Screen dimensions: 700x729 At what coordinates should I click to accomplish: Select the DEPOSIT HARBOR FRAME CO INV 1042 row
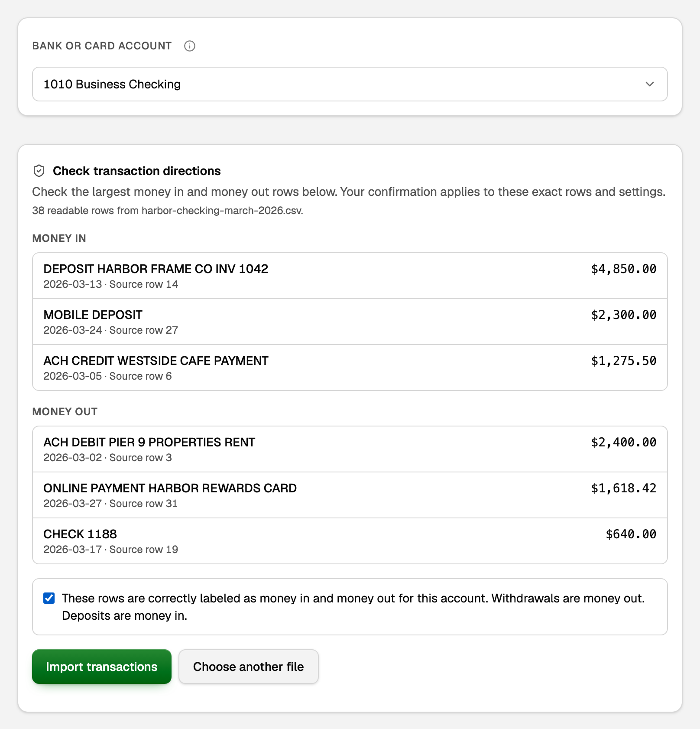click(350, 276)
